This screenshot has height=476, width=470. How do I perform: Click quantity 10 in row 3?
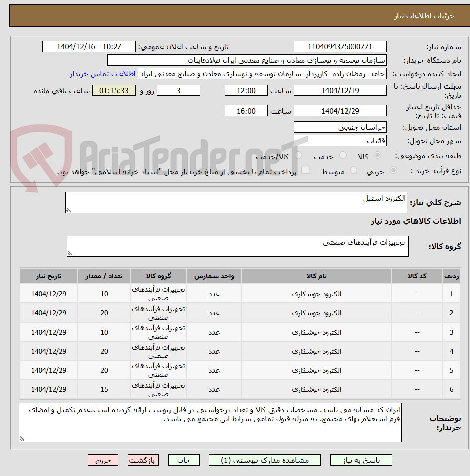point(104,332)
